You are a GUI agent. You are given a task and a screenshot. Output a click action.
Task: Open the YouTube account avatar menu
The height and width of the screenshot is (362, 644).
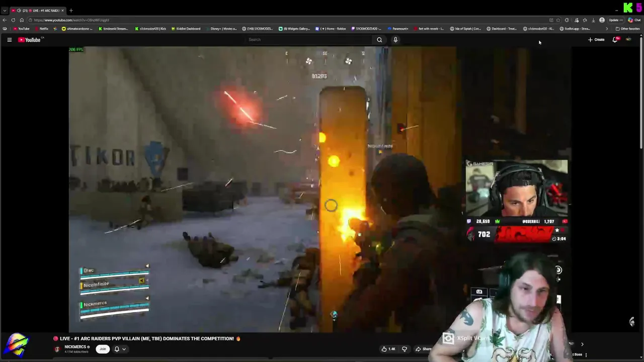tap(628, 40)
